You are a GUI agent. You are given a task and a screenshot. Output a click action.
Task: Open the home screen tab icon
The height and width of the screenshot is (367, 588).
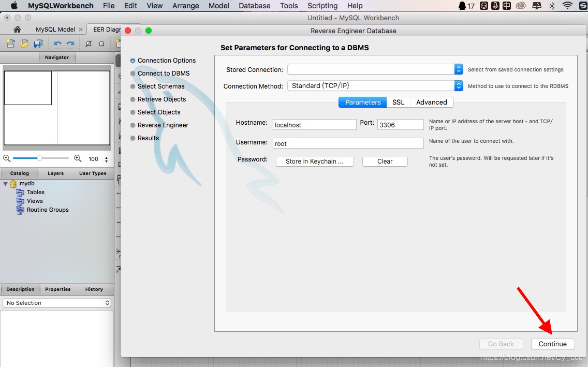coord(17,29)
